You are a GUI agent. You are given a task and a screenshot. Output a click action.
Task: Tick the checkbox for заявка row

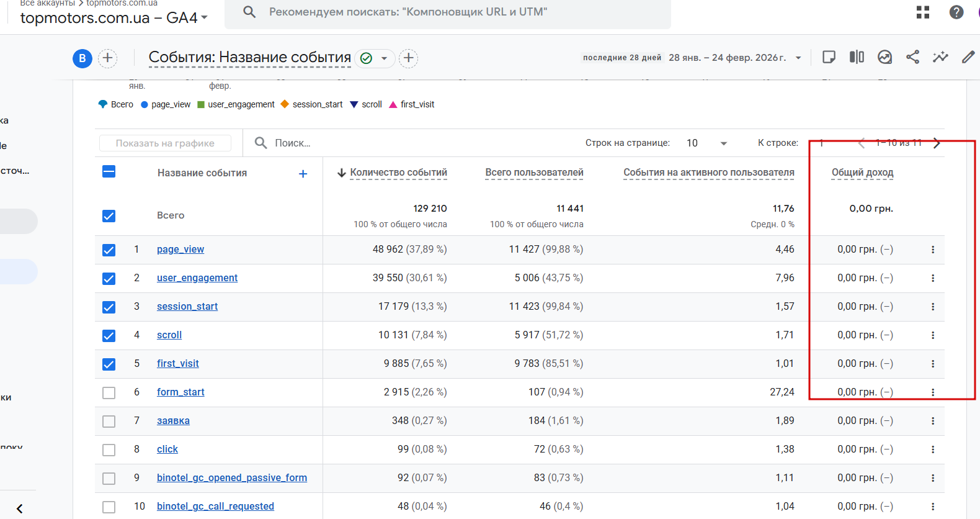(x=109, y=421)
